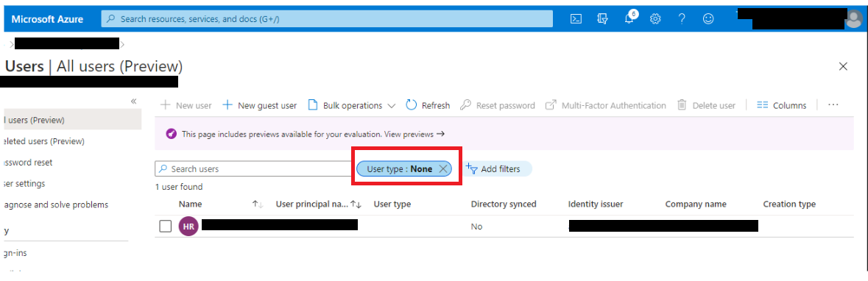Screen dimensions: 868x281
Task: Click the Company name column header
Action: [x=696, y=204]
